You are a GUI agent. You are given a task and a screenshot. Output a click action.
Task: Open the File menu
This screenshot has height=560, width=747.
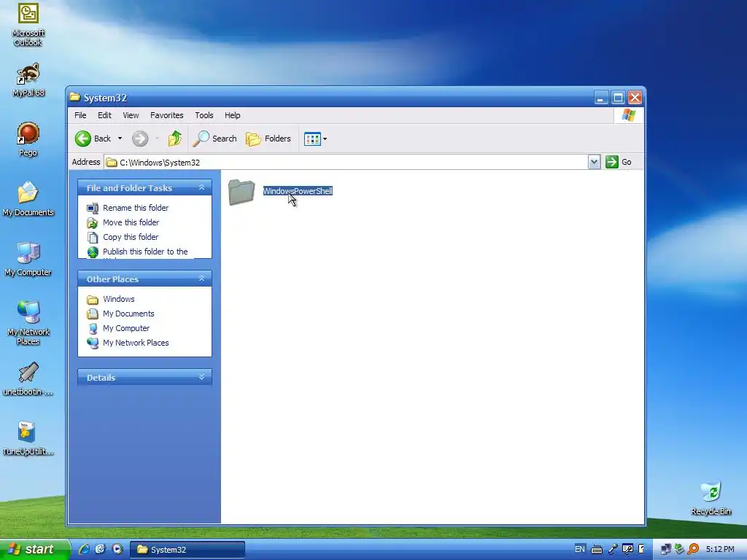80,115
